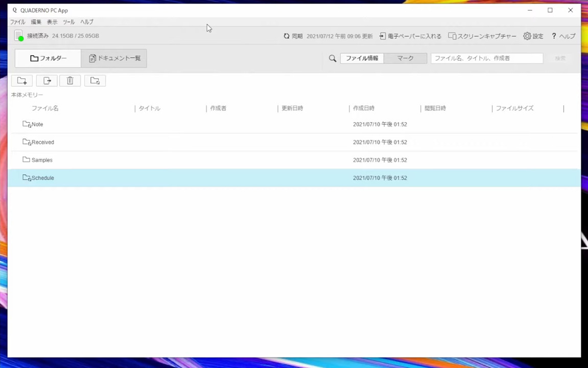Switch to the ドキュメント一覧 tab
The image size is (588, 368).
(114, 58)
